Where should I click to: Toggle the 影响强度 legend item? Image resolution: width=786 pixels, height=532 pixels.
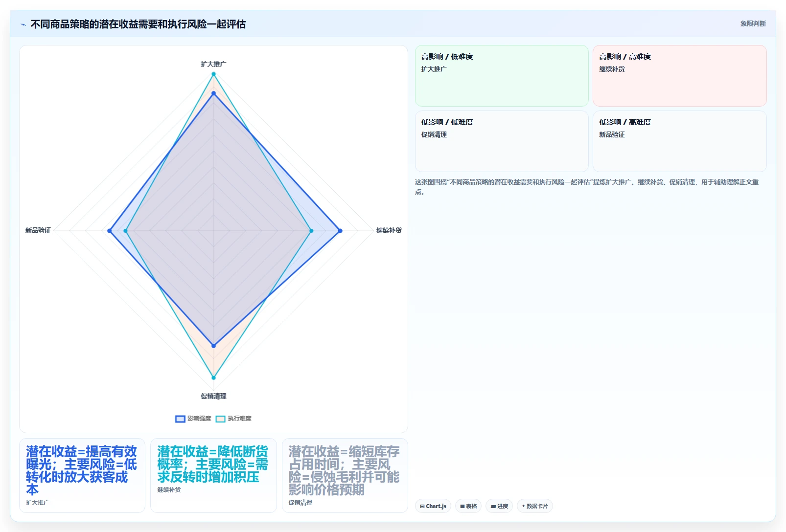click(193, 419)
